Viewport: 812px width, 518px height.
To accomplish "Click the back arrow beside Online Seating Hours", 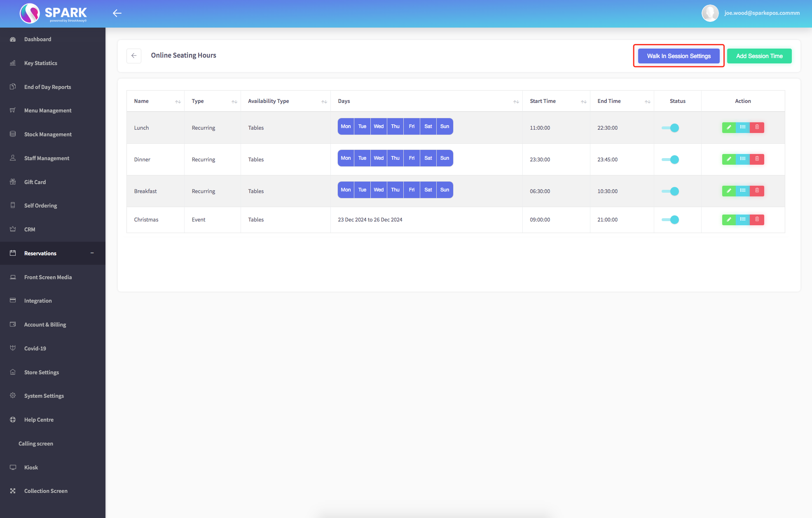I will pyautogui.click(x=134, y=56).
